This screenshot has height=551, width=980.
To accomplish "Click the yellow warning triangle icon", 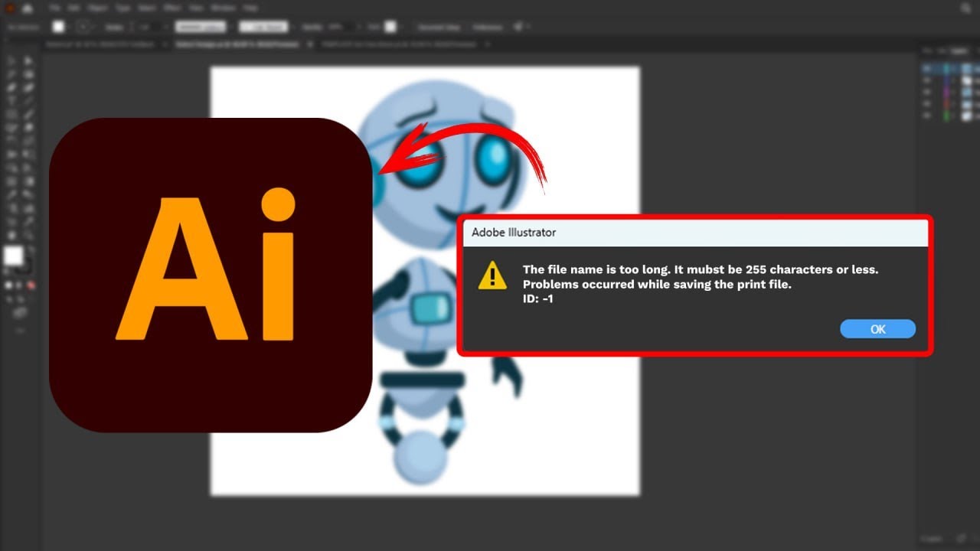I will [x=492, y=275].
